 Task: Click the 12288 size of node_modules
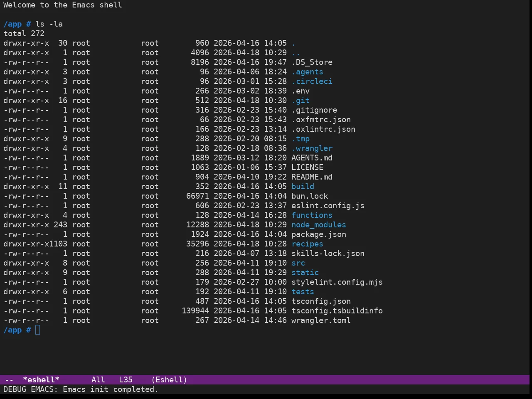tap(197, 225)
